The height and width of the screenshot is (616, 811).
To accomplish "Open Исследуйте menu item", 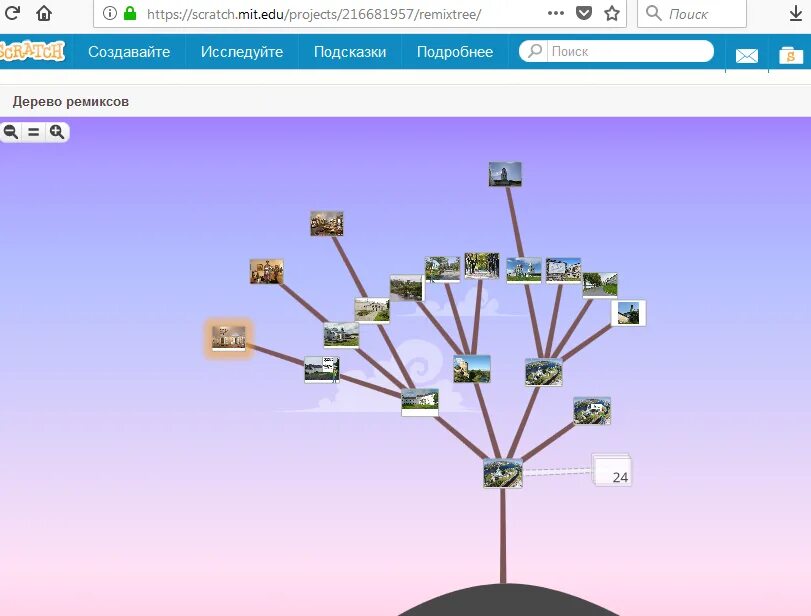I will pos(242,52).
